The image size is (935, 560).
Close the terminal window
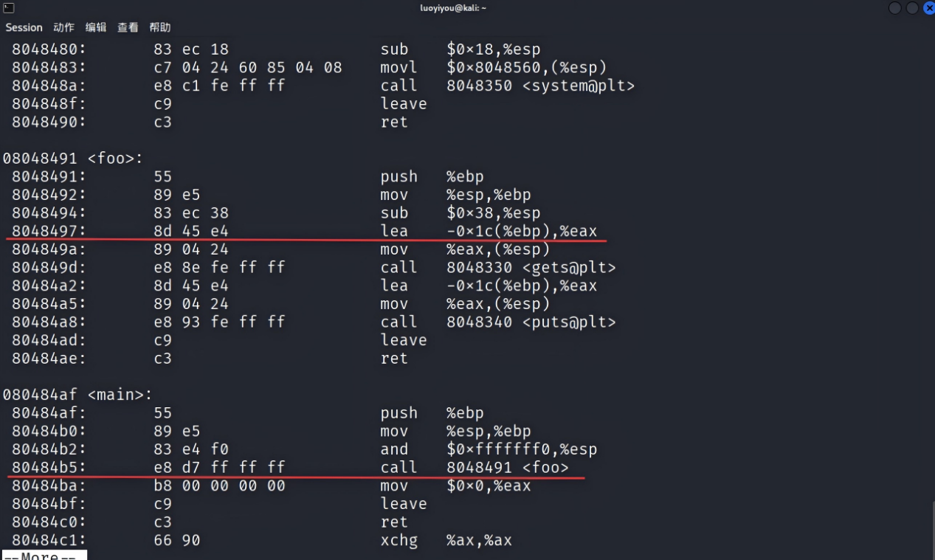929,8
